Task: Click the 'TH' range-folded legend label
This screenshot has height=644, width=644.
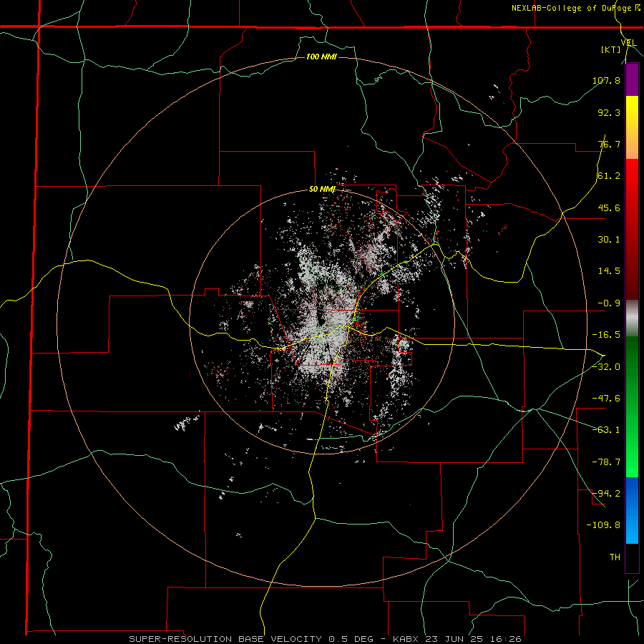Action: point(615,557)
